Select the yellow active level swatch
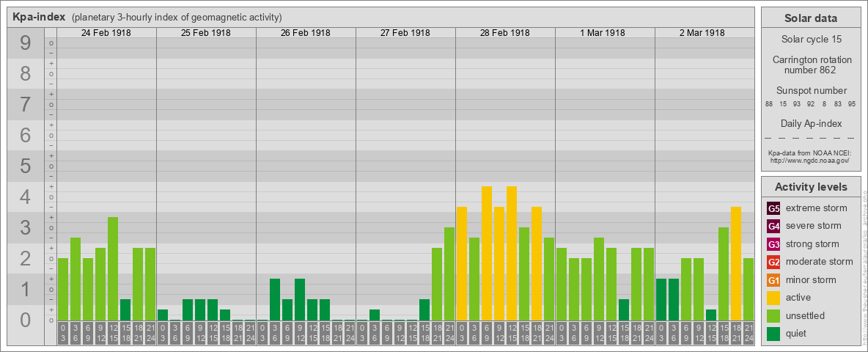This screenshot has height=352, width=868. (773, 298)
